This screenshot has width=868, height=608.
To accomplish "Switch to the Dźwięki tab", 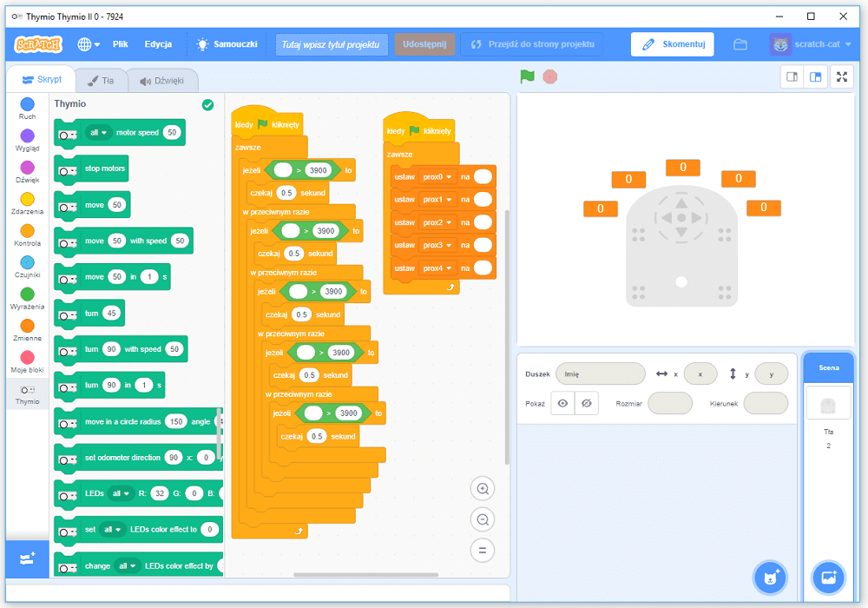I will [x=162, y=81].
